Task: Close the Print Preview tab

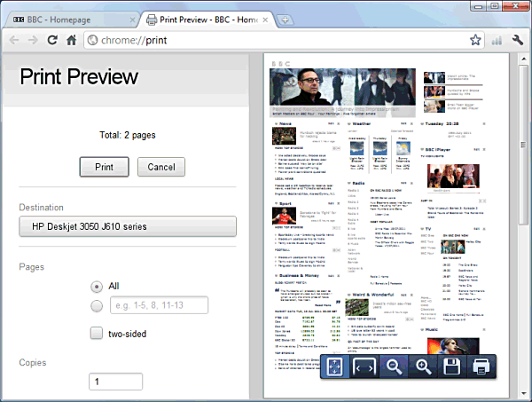Action: tap(265, 20)
